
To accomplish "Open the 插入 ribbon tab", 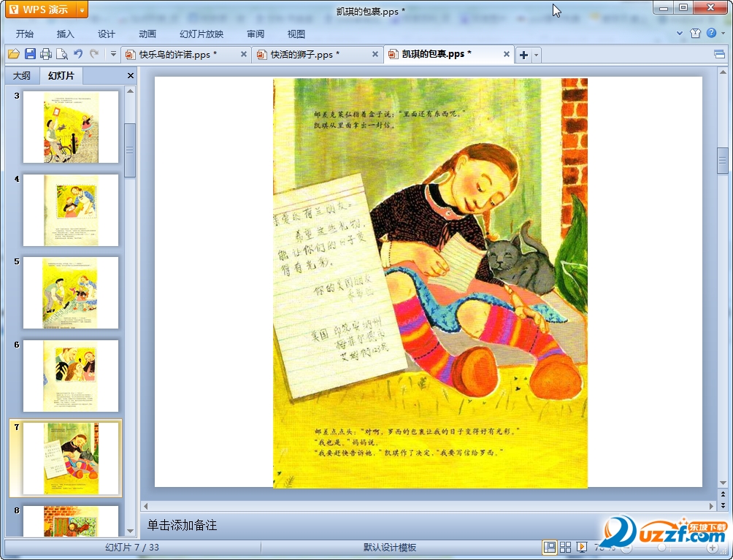I will click(65, 34).
